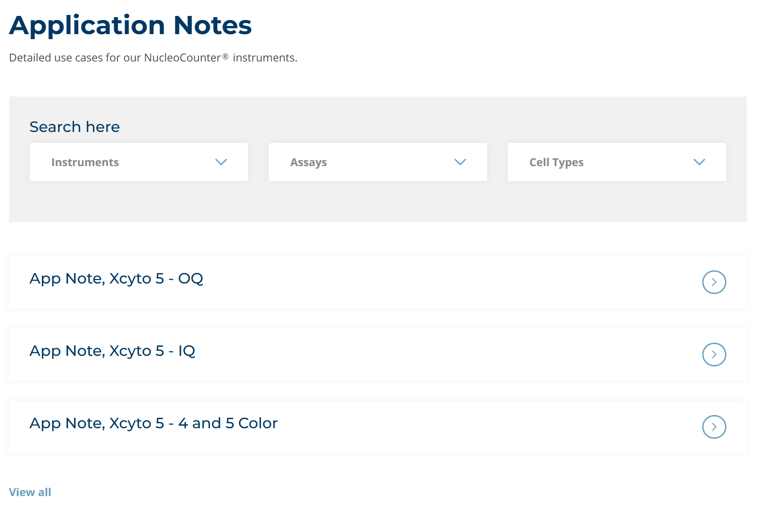Viewport: 771px width, 532px height.
Task: Click the chevron in the Cell Types filter
Action: [699, 162]
